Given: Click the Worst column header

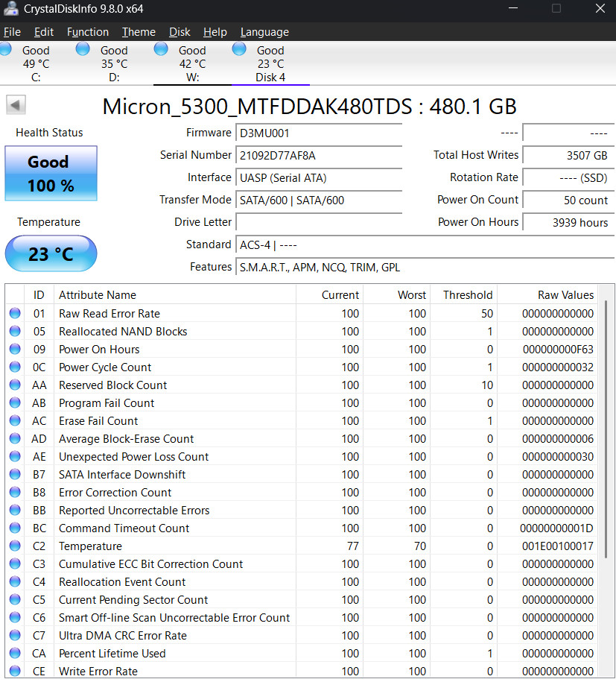Looking at the screenshot, I should [397, 295].
